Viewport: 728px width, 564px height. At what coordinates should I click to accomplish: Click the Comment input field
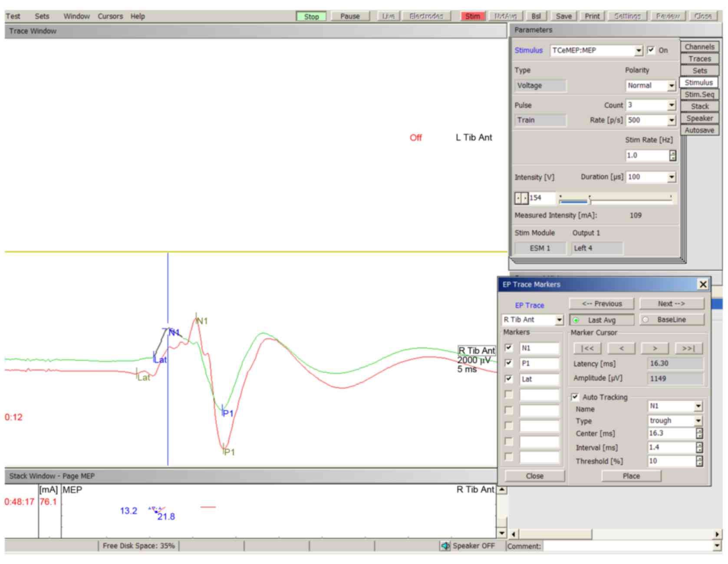pyautogui.click(x=627, y=546)
